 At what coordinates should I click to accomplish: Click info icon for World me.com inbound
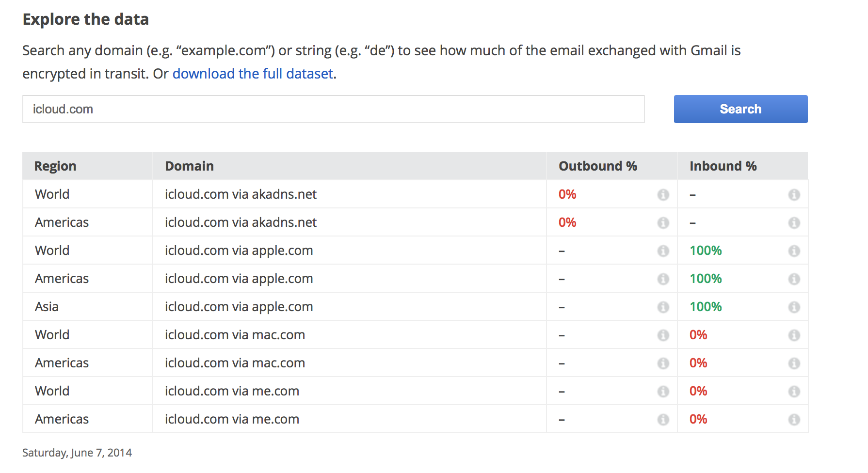click(x=794, y=392)
